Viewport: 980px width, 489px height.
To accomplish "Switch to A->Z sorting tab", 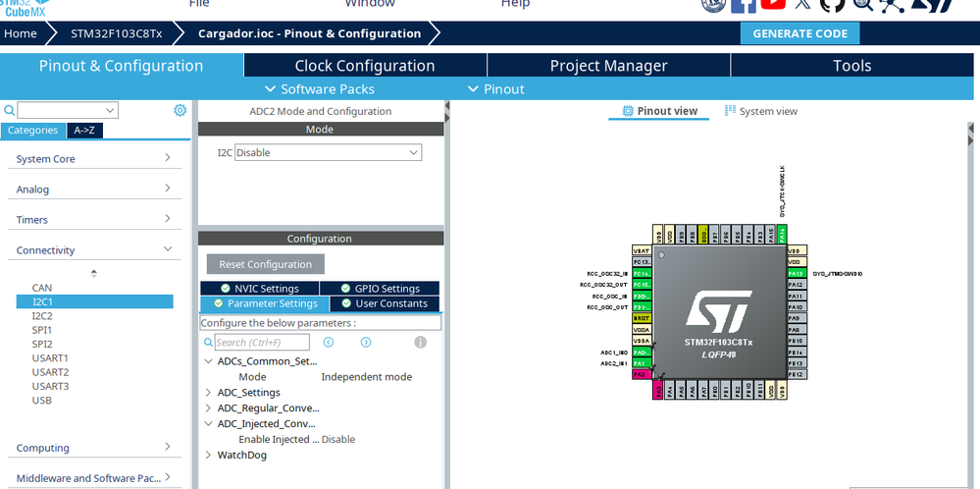I will click(84, 130).
